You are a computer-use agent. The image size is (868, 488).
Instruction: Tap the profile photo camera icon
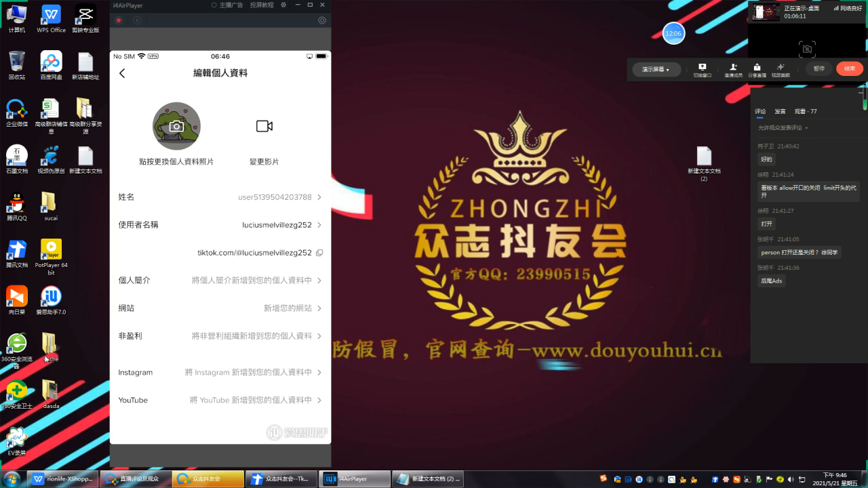click(176, 126)
